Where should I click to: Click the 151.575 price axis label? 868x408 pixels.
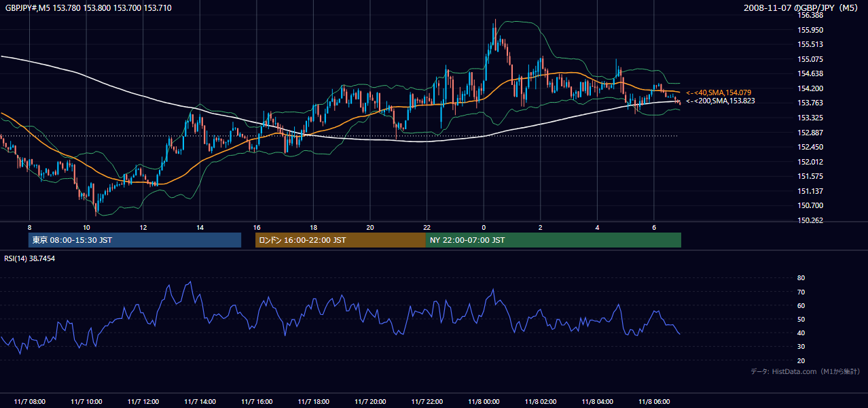click(811, 176)
